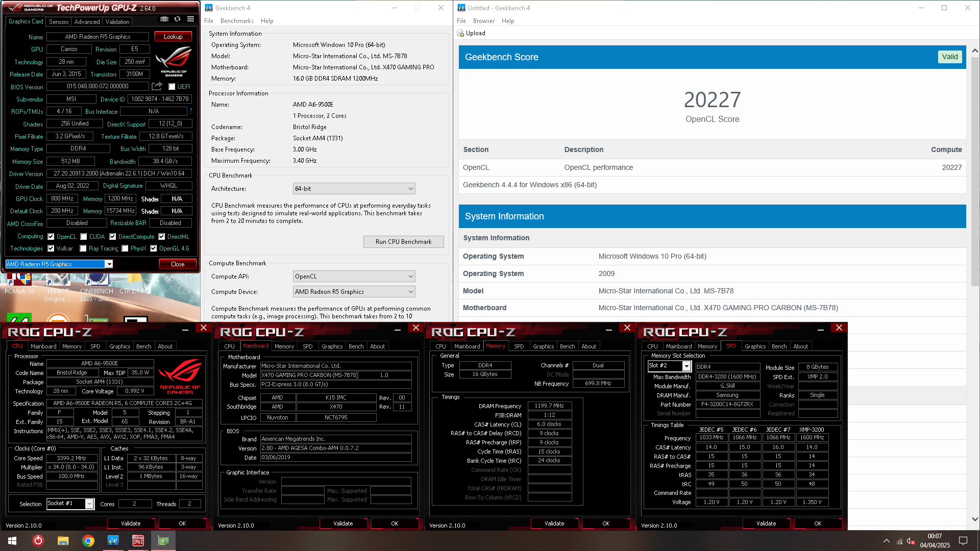Open the notification center icon
Image resolution: width=980 pixels, height=551 pixels.
(x=963, y=541)
